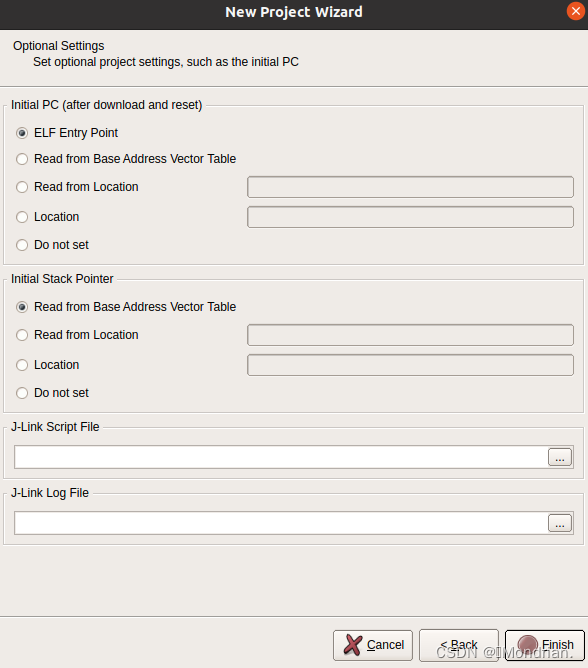Open J-Link Log File browse ellipsis button
The width and height of the screenshot is (588, 668).
tap(560, 523)
